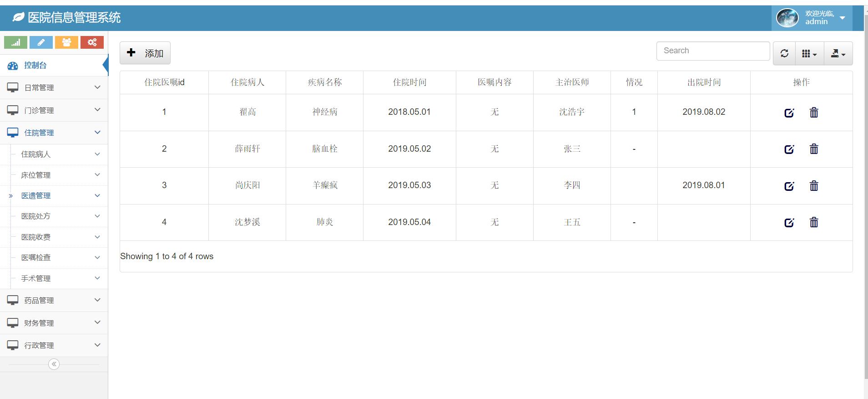Select the 2019.08.01 discharge date cell
Screen dimensions: 868x399
click(x=704, y=185)
